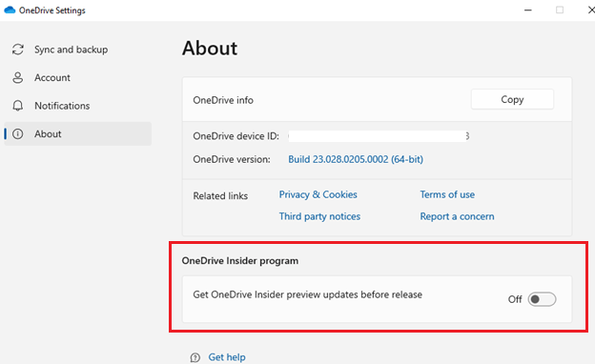Click the 'Related links' label
This screenshot has height=364, width=595.
coord(220,196)
